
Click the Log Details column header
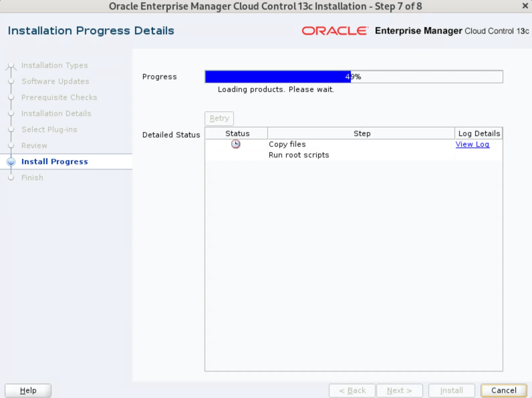click(x=479, y=133)
